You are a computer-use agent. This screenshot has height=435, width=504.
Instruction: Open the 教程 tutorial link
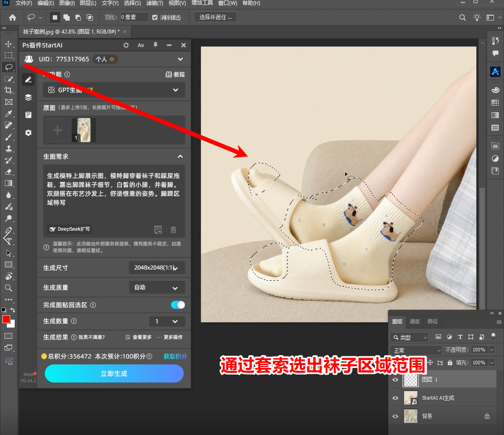175,75
